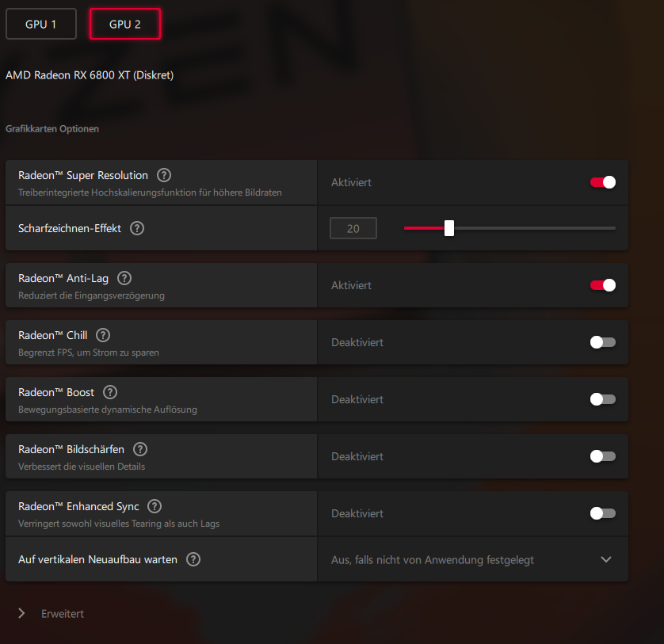Disable Radeon Super Resolution toggle
Screen dimensions: 664x644
603,182
